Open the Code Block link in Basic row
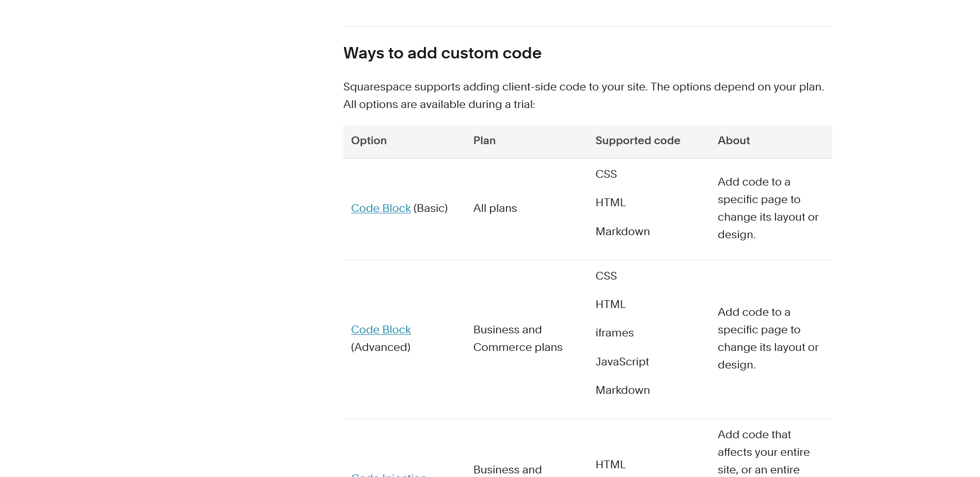980x477 pixels. tap(381, 208)
